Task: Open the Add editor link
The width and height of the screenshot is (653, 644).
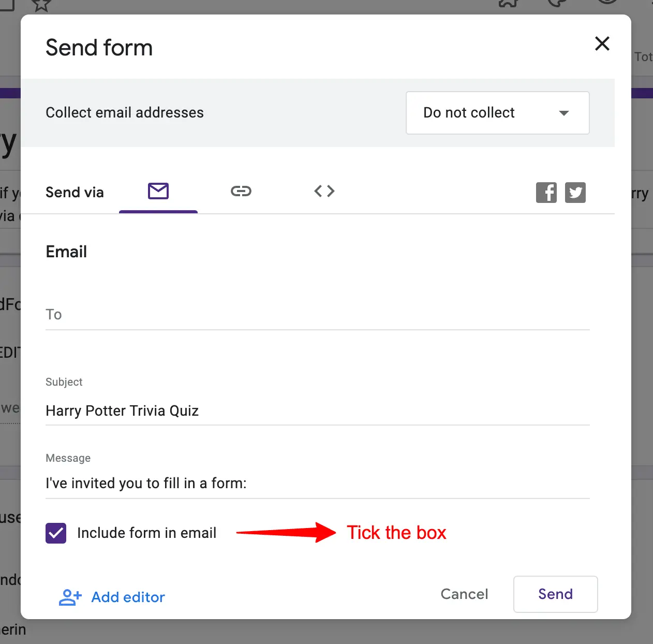Action: tap(128, 597)
